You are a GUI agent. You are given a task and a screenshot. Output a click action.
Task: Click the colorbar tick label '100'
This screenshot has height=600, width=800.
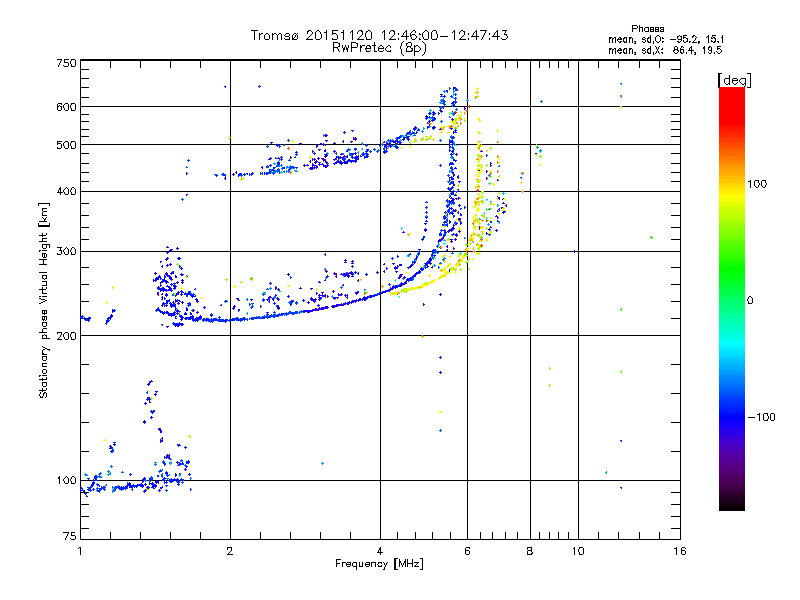click(x=757, y=184)
